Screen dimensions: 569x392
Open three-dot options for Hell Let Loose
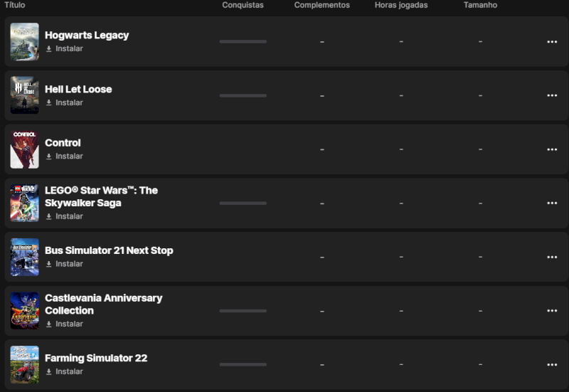[x=552, y=95]
